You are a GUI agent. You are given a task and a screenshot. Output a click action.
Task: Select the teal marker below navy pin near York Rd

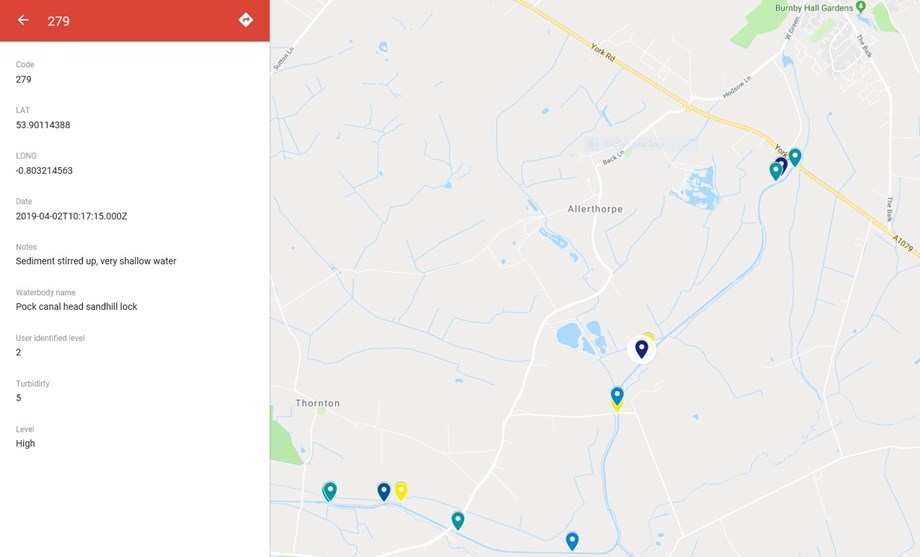tap(776, 171)
